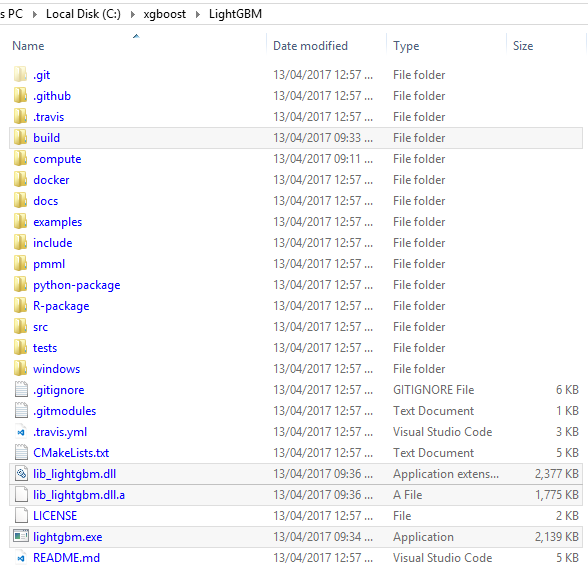The image size is (588, 578).
Task: Click the folder name R-package
Action: pyautogui.click(x=61, y=306)
